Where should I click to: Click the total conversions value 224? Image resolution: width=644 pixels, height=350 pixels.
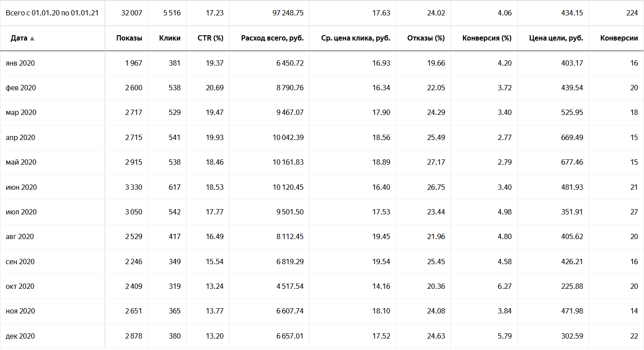coord(632,13)
